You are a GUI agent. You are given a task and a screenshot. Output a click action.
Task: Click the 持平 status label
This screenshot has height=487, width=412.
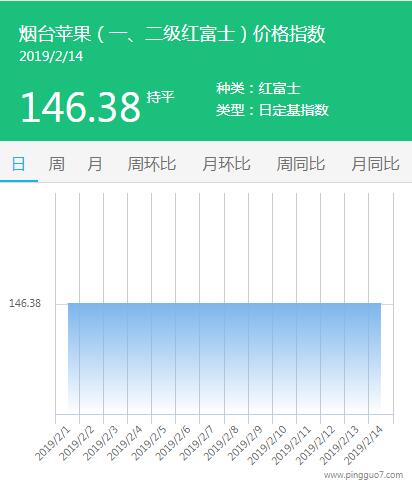click(160, 97)
